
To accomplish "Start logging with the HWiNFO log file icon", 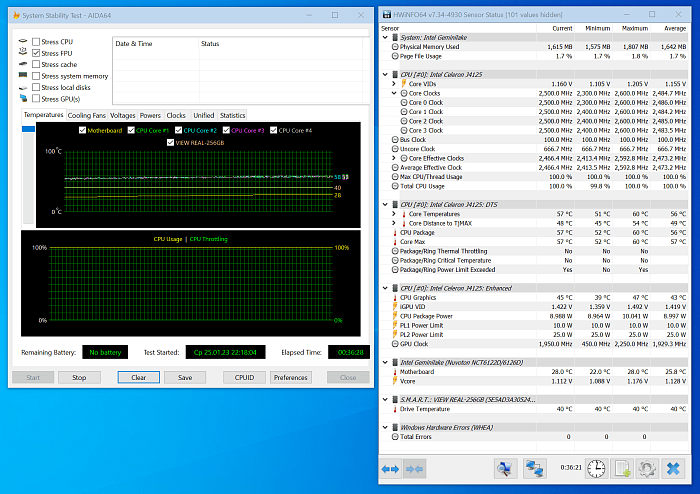I will pos(622,469).
